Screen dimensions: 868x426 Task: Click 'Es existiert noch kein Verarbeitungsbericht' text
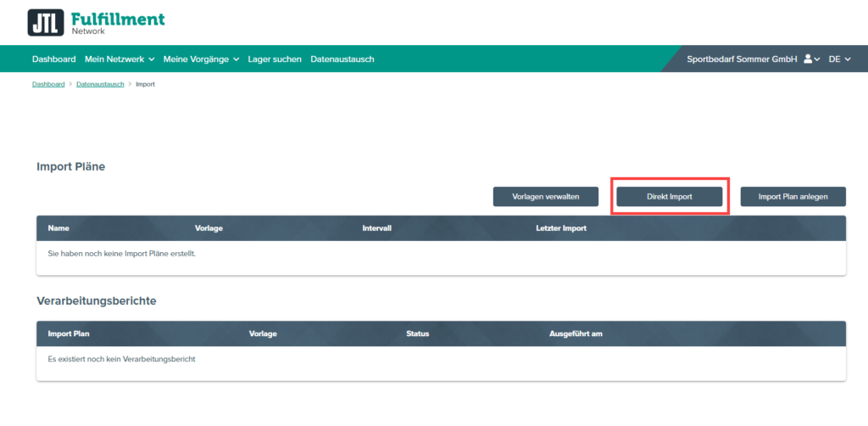[122, 359]
